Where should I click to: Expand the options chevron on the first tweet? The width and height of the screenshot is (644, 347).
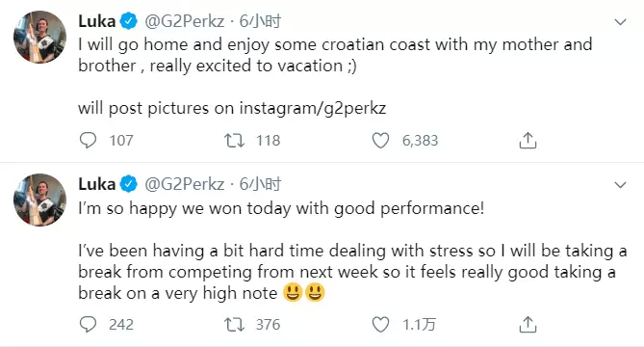pyautogui.click(x=620, y=22)
